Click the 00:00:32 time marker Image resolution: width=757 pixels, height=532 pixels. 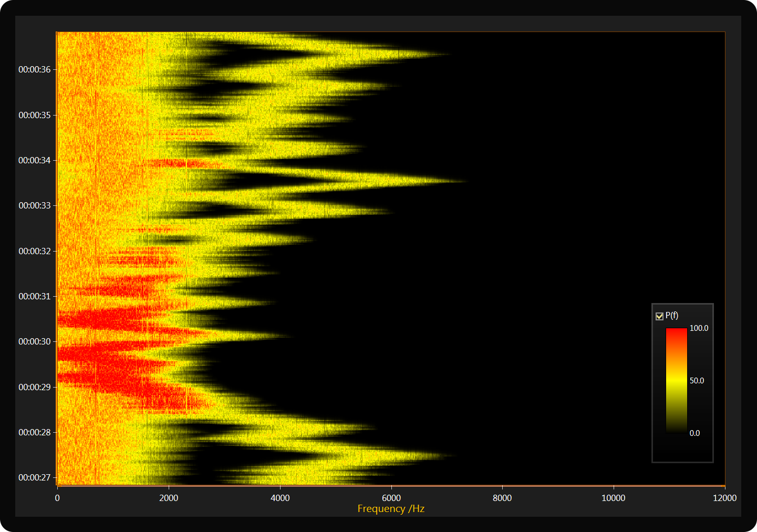tap(35, 251)
